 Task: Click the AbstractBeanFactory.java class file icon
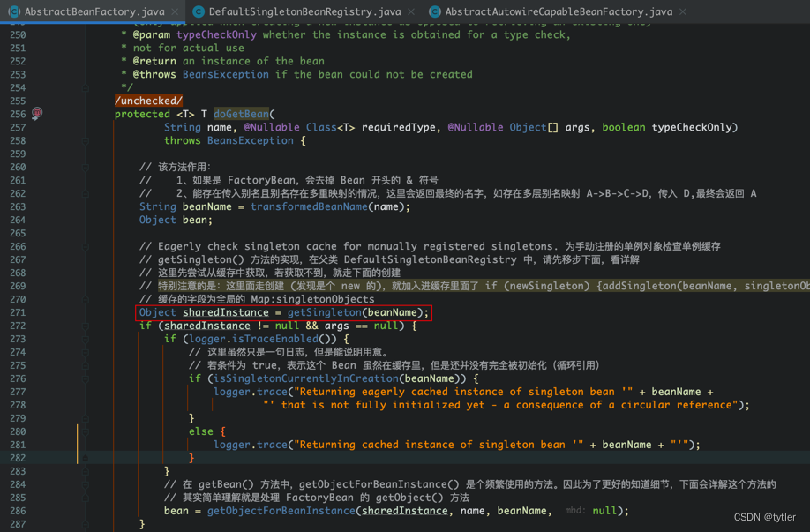click(14, 11)
